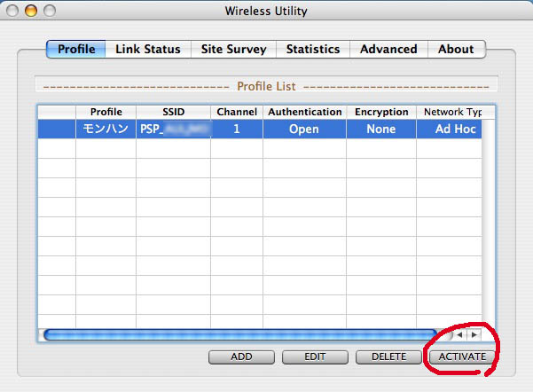Open the About tab

tap(456, 50)
